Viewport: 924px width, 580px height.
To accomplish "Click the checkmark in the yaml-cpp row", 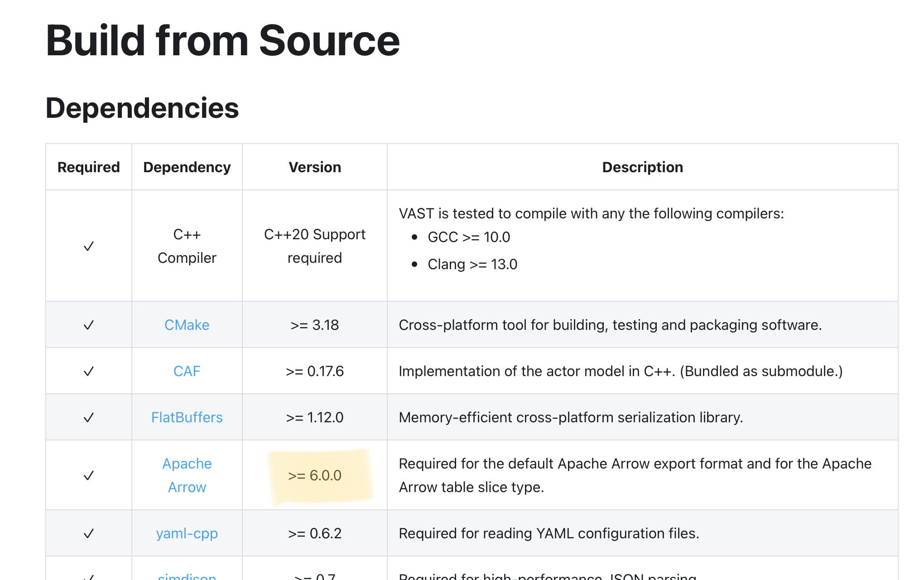I will [89, 533].
